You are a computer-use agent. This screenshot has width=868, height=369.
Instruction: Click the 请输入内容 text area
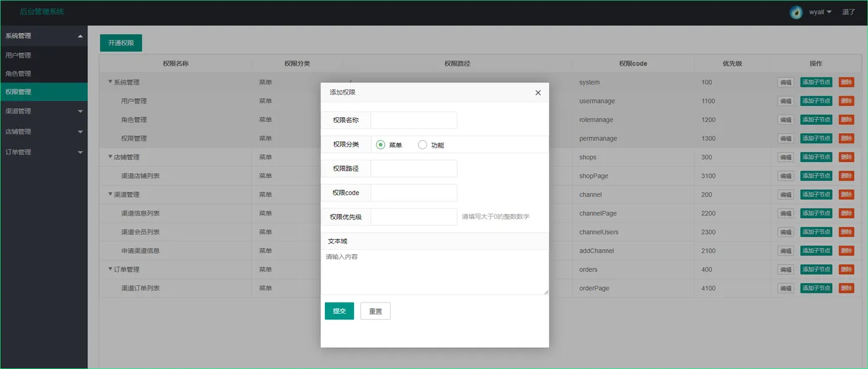(435, 272)
